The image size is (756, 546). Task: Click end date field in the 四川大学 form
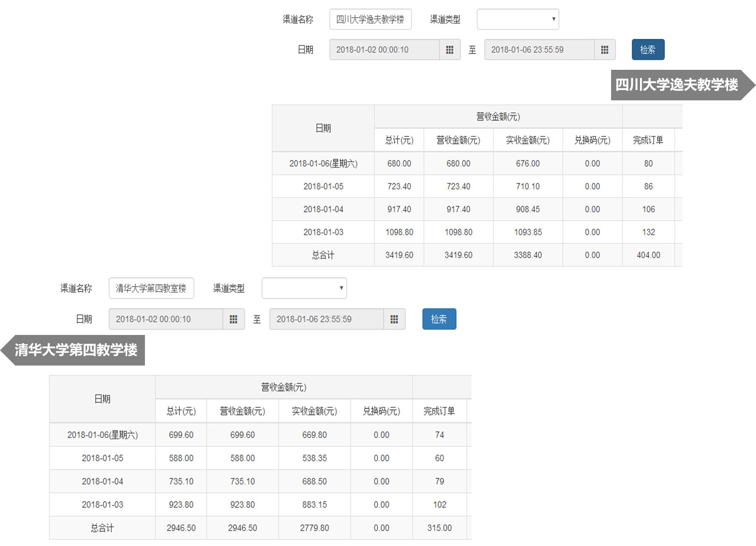[539, 50]
